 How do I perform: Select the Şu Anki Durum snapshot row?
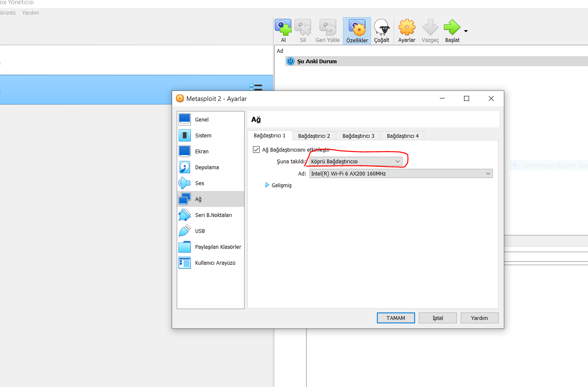436,61
